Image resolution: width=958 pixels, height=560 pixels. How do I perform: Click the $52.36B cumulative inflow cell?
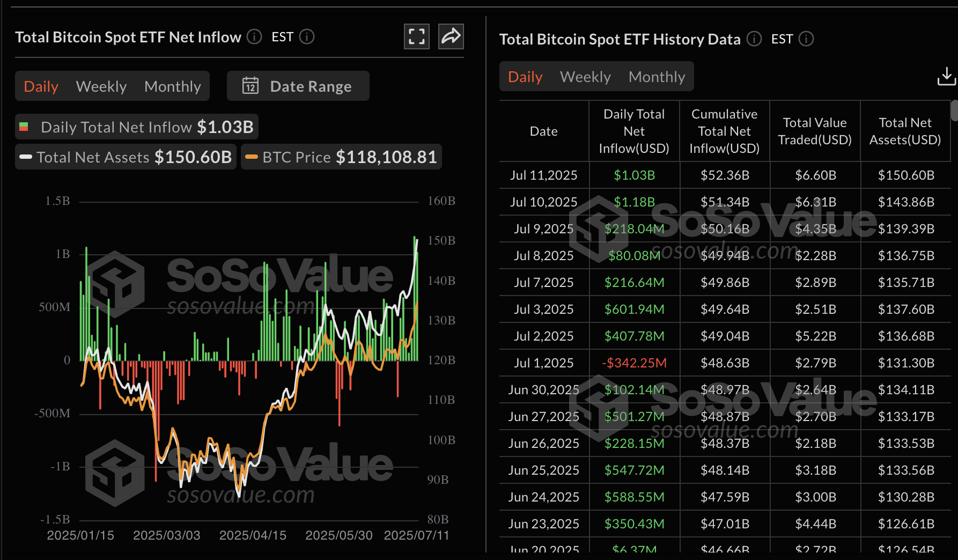click(725, 175)
